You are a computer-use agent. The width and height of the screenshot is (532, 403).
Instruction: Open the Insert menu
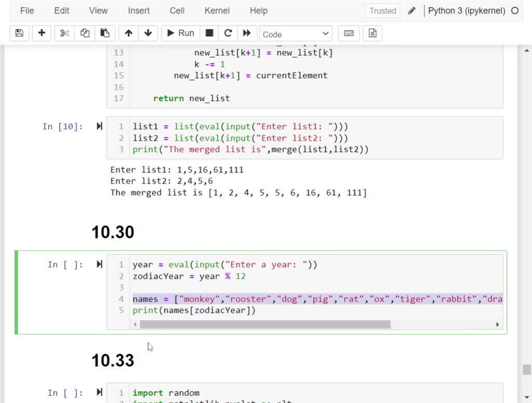(x=138, y=10)
